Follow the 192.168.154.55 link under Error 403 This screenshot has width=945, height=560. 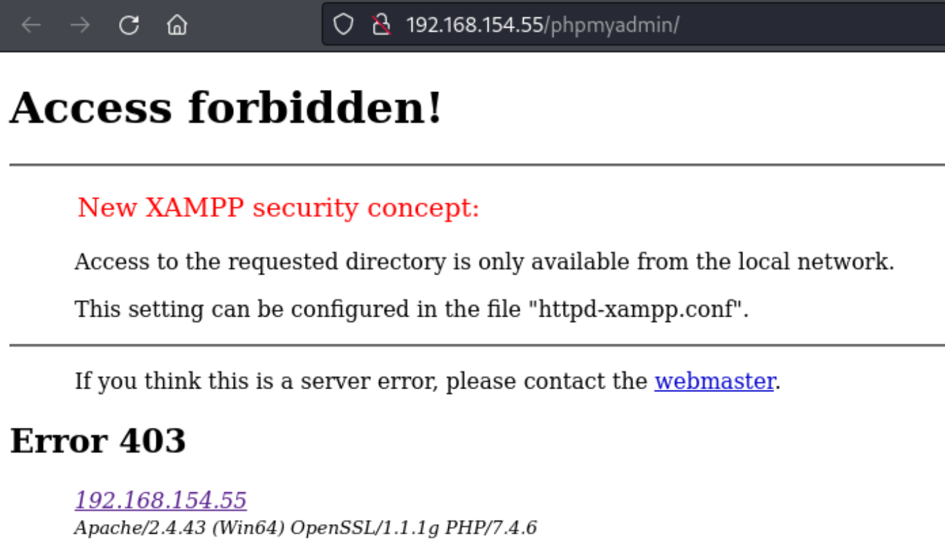point(160,500)
